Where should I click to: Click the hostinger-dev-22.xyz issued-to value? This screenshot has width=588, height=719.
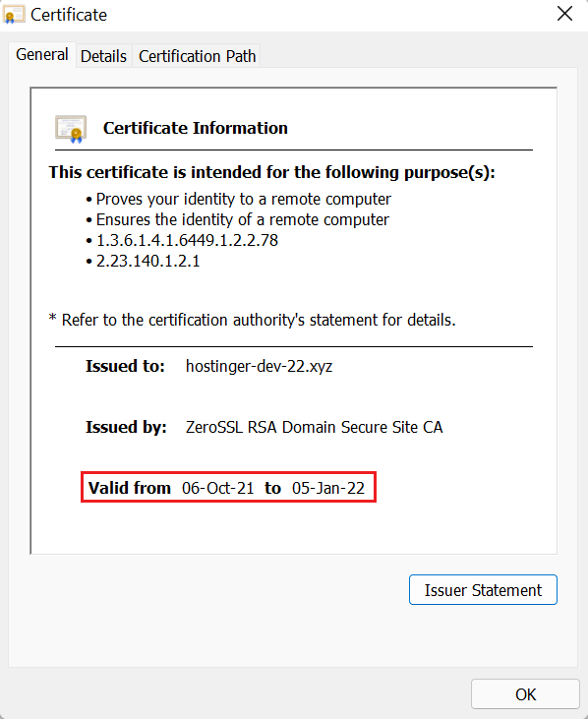[x=259, y=366]
